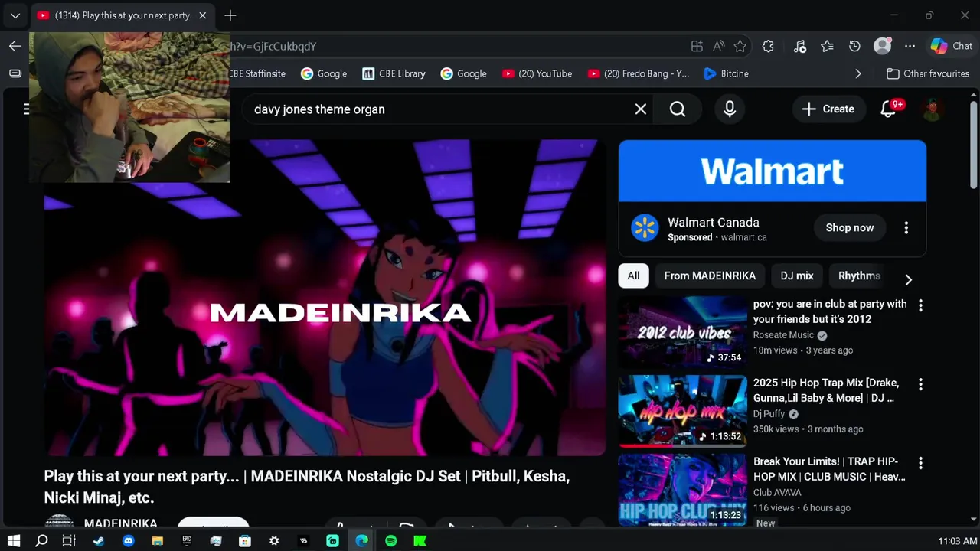
Task: Open new browser tab with plus icon
Action: [230, 15]
